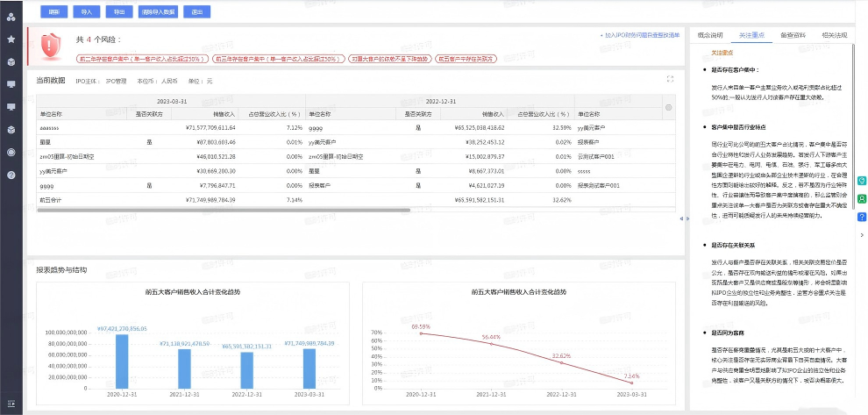The height and width of the screenshot is (415, 868).
Task: Collapse right panel using double-arrow handle
Action: 685,219
